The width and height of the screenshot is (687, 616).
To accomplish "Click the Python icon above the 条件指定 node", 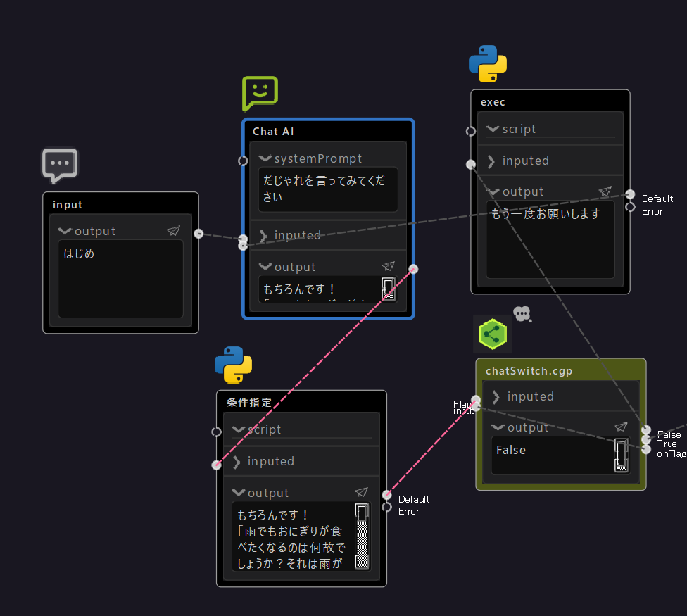I will (x=234, y=365).
